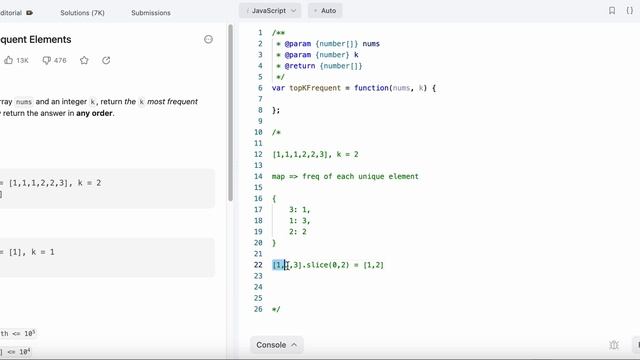The image size is (640, 360).
Task: Click the closing comment '*/' on line 26
Action: [276, 309]
